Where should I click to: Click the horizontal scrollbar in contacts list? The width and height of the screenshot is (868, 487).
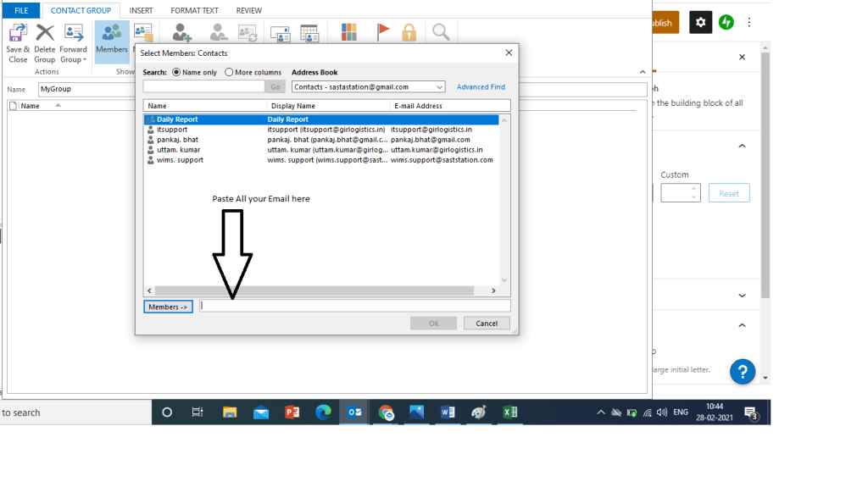click(322, 291)
